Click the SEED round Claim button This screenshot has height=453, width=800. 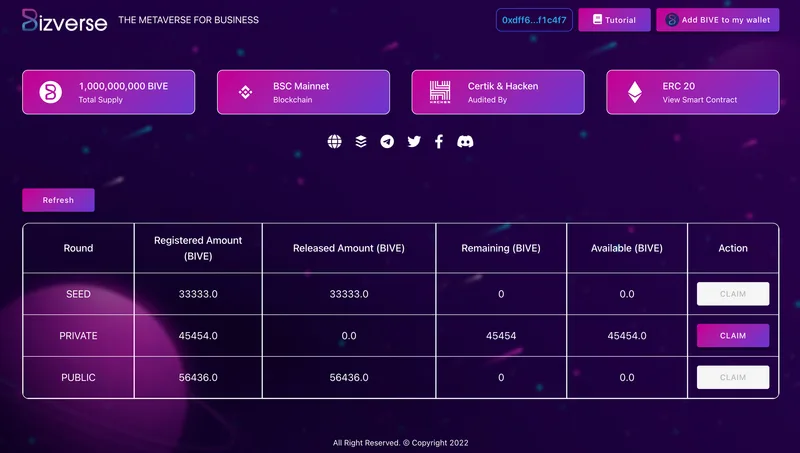click(733, 294)
